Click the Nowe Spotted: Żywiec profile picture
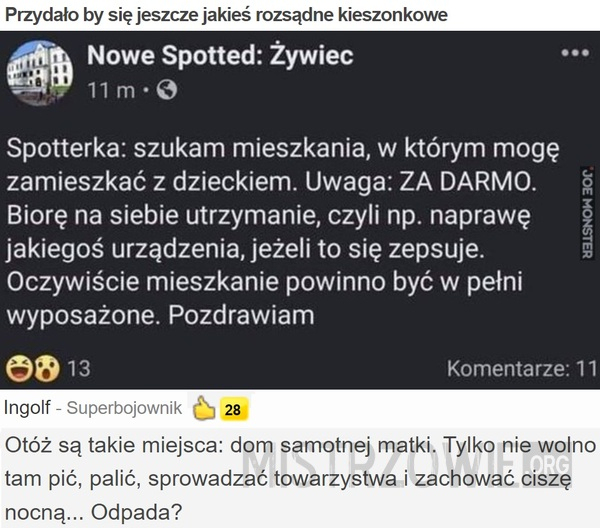This screenshot has width=600, height=528. pos(40,73)
